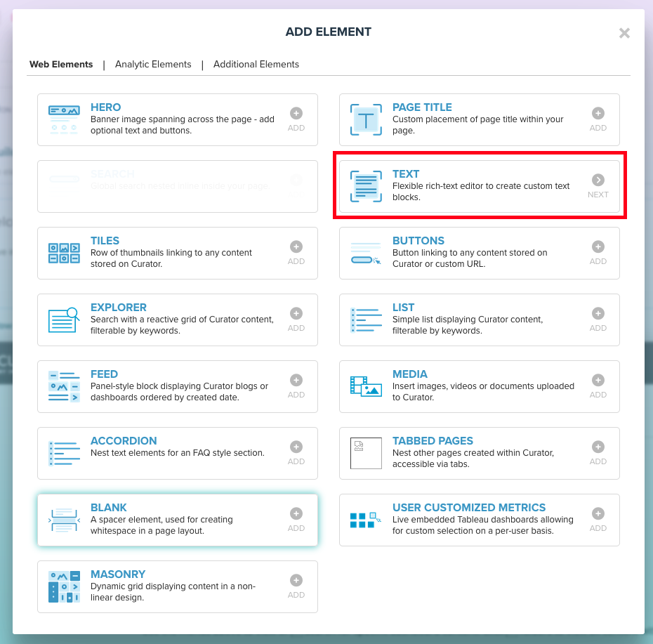653x644 pixels.
Task: Click the FEED heading label
Action: (x=104, y=374)
